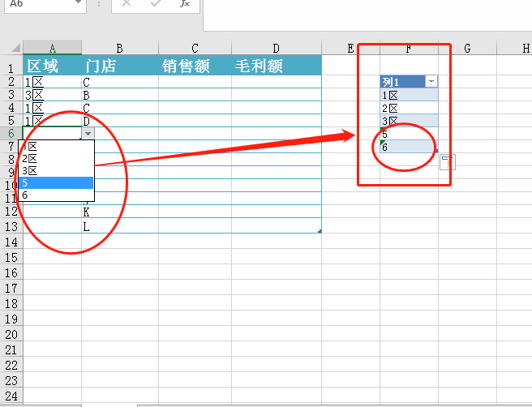Choose 2区 from the dropdown list

pyautogui.click(x=56, y=159)
